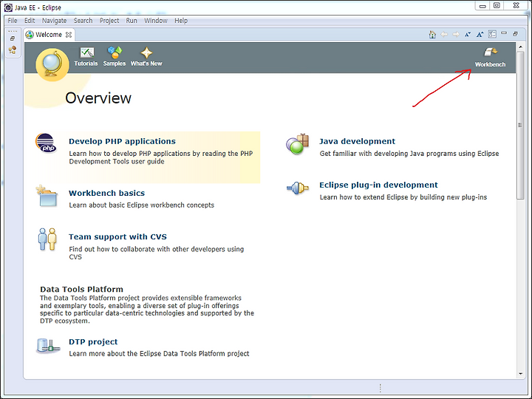Click the Java development spheres icon

pos(298,144)
